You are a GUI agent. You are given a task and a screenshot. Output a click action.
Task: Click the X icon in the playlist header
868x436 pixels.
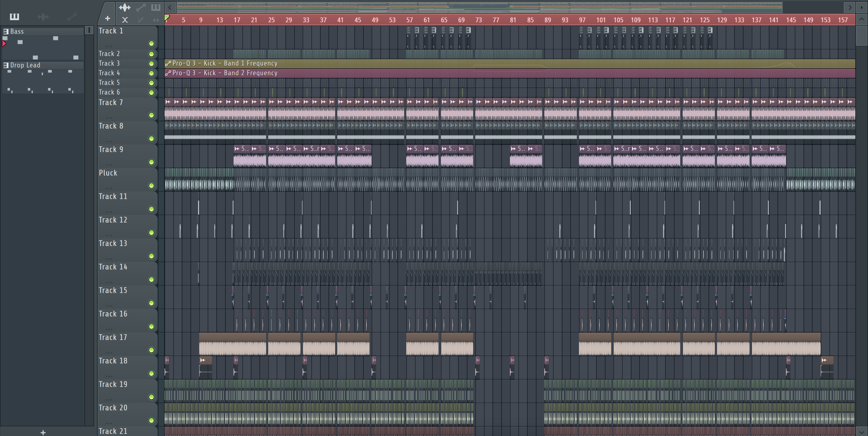coord(125,20)
